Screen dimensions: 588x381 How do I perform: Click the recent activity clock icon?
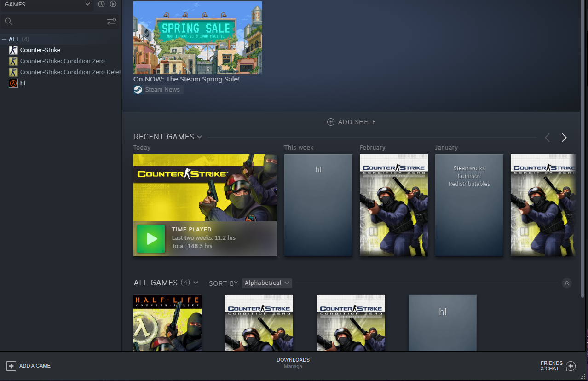point(101,4)
